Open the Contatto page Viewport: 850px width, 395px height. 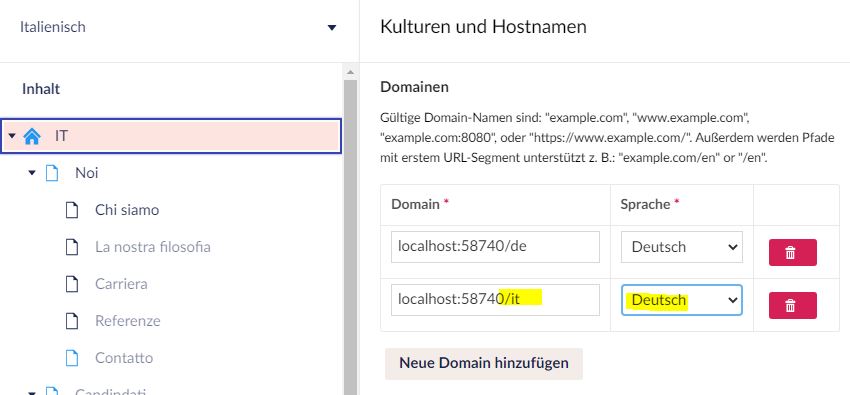(x=124, y=358)
